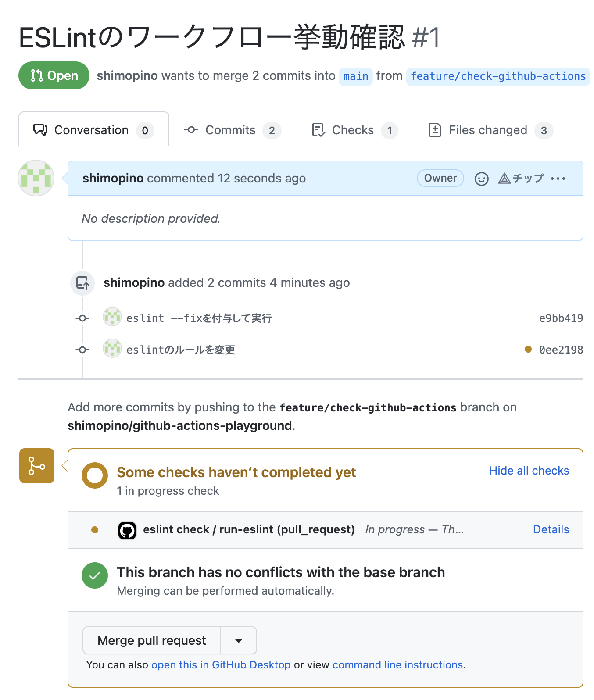
Task: Click the '4 minutes ago' timestamp
Action: pos(310,282)
